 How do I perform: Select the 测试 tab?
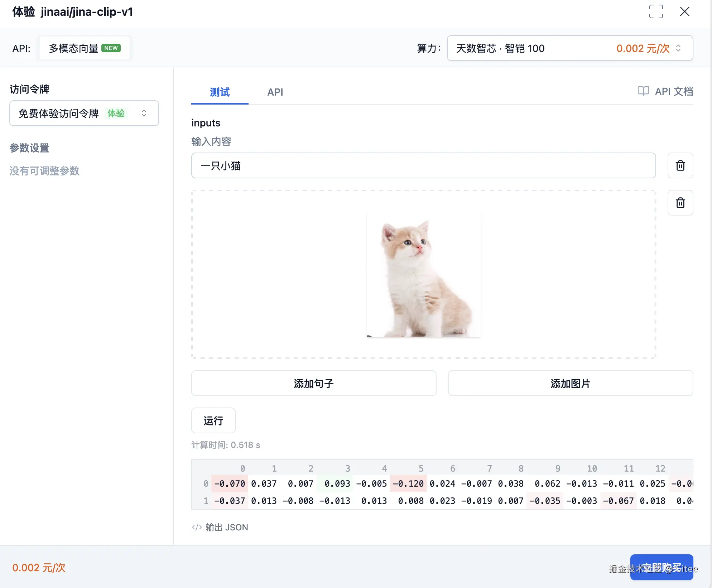point(219,92)
